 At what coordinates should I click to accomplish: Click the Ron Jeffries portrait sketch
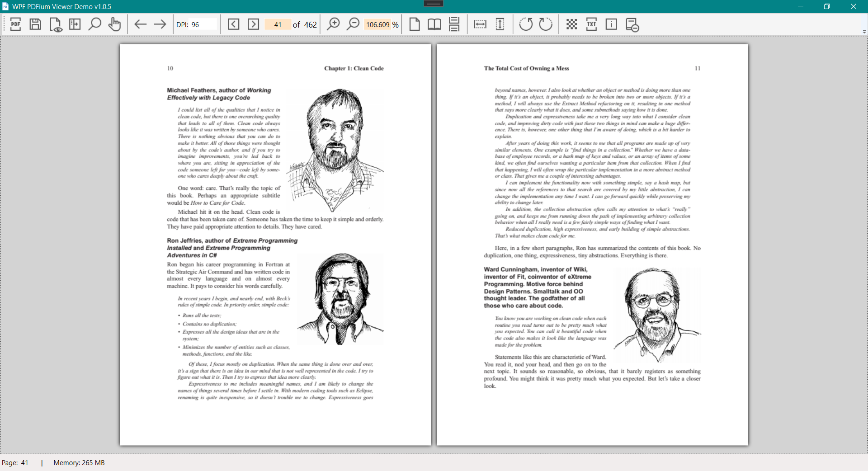coord(340,299)
